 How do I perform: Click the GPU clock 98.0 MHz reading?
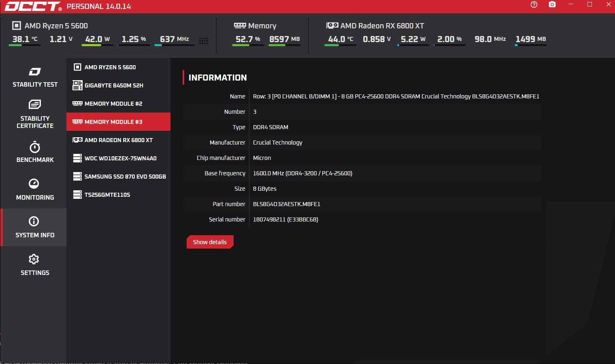tap(490, 39)
